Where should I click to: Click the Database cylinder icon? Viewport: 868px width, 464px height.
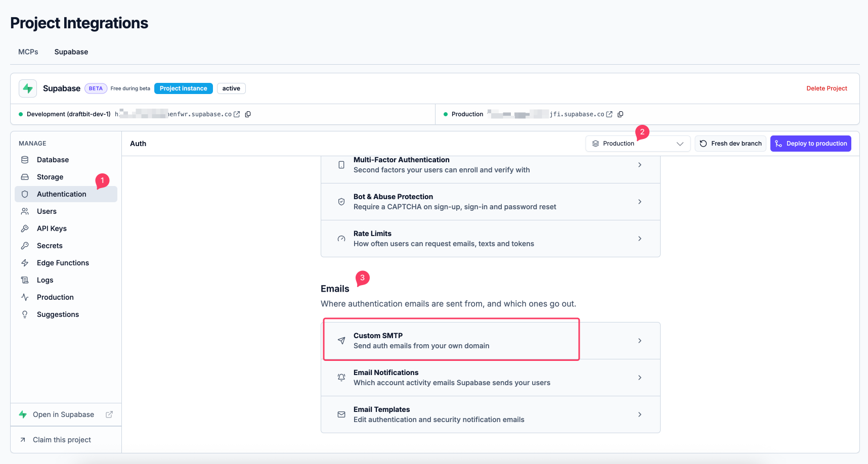point(25,160)
